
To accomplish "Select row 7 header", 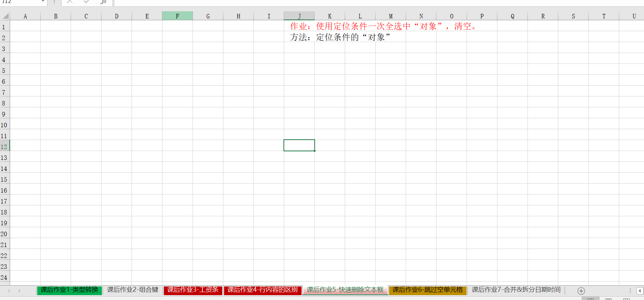I will pyautogui.click(x=5, y=91).
